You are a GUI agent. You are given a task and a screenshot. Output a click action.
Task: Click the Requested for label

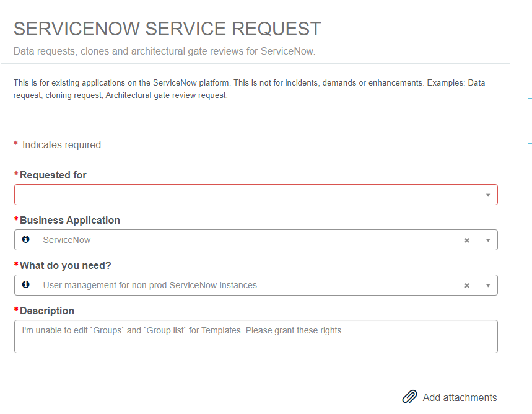53,175
